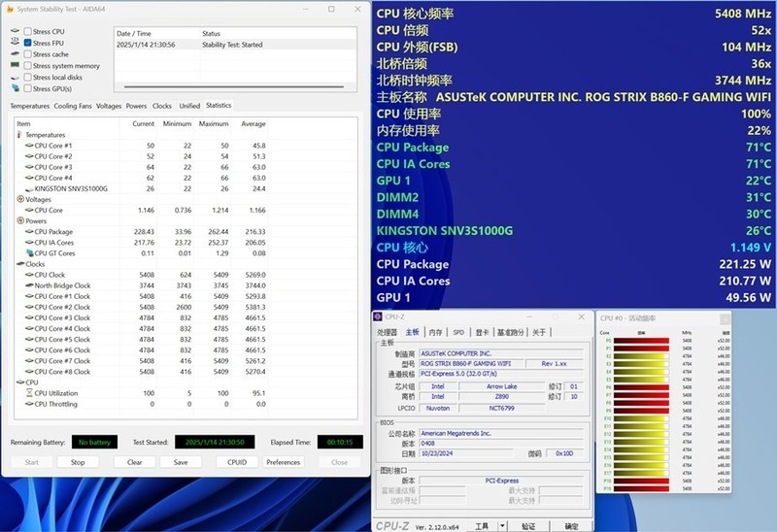Open the 处理器 tab in CPU-Z
777x532 pixels.
click(x=387, y=332)
